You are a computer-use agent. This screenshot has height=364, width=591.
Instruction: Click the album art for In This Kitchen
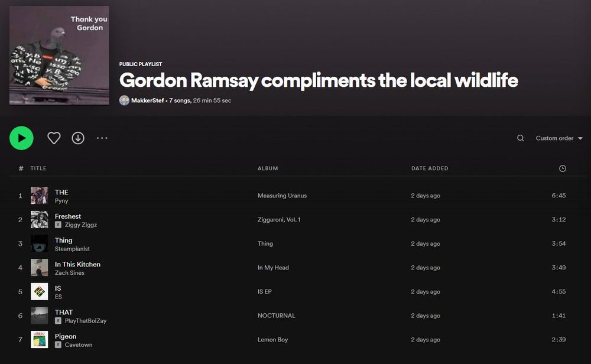39,268
